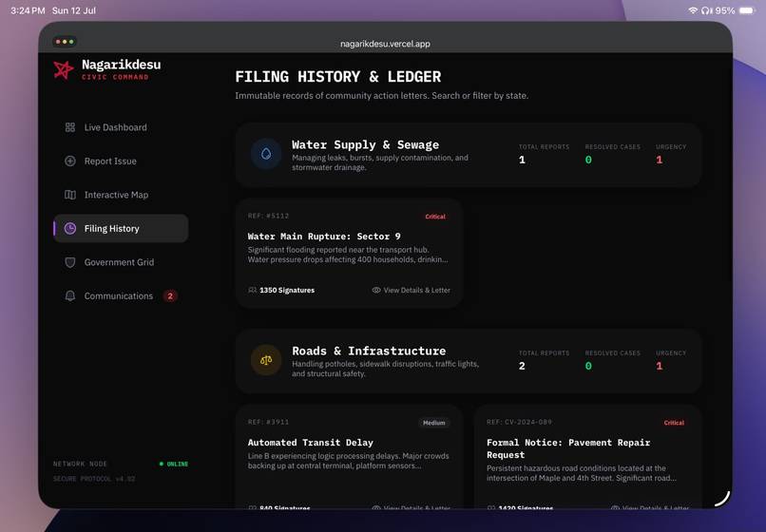Image resolution: width=766 pixels, height=532 pixels.
Task: Click the 'Sun 12 Jul' date in the status bar
Action: pyautogui.click(x=74, y=10)
